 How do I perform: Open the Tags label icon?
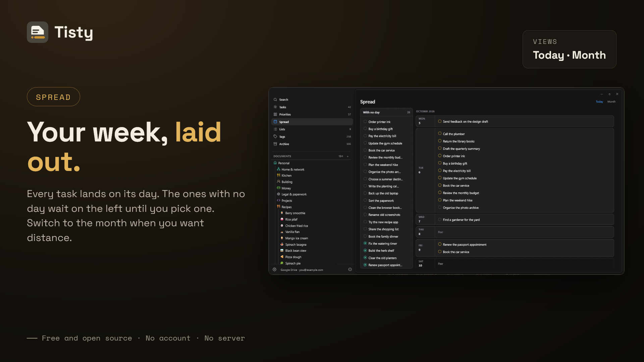(275, 136)
